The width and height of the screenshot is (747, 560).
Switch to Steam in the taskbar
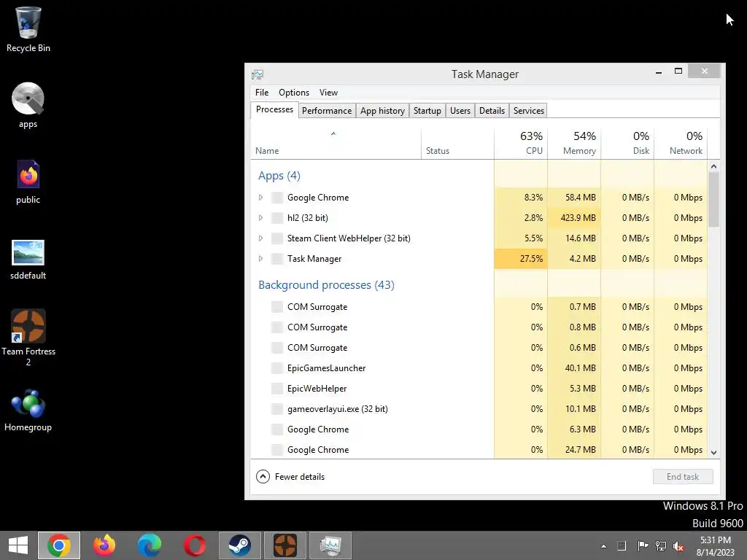click(x=239, y=545)
